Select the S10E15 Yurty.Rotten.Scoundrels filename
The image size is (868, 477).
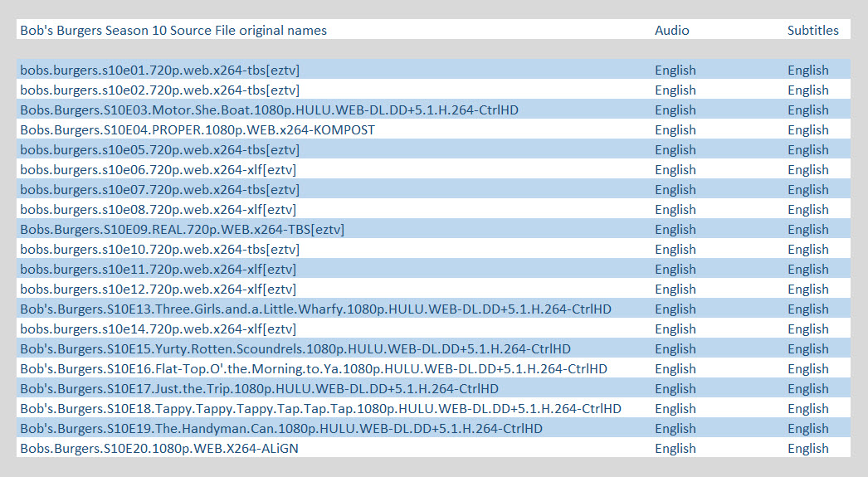click(295, 349)
